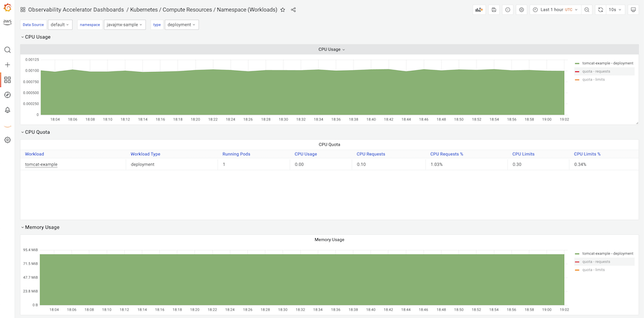Toggle quota - requests in Memory Usage legend
Screen dimensions: 644x318
coord(596,262)
